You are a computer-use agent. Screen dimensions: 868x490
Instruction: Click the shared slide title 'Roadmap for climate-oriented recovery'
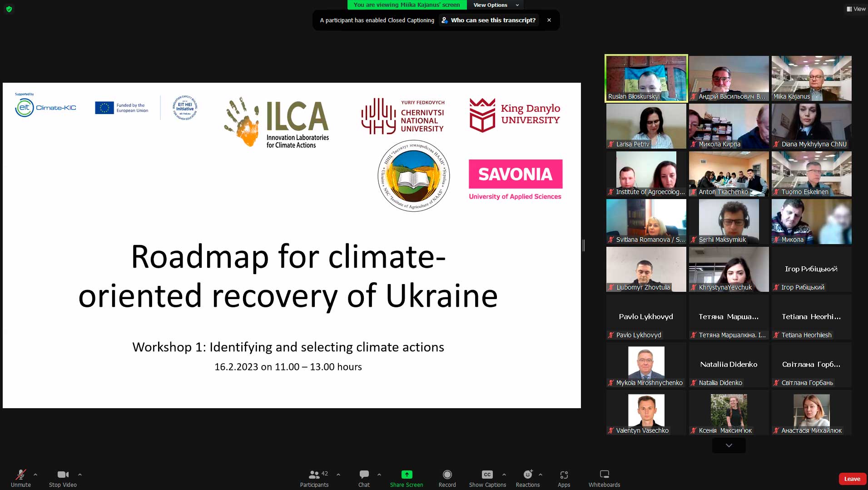point(288,276)
